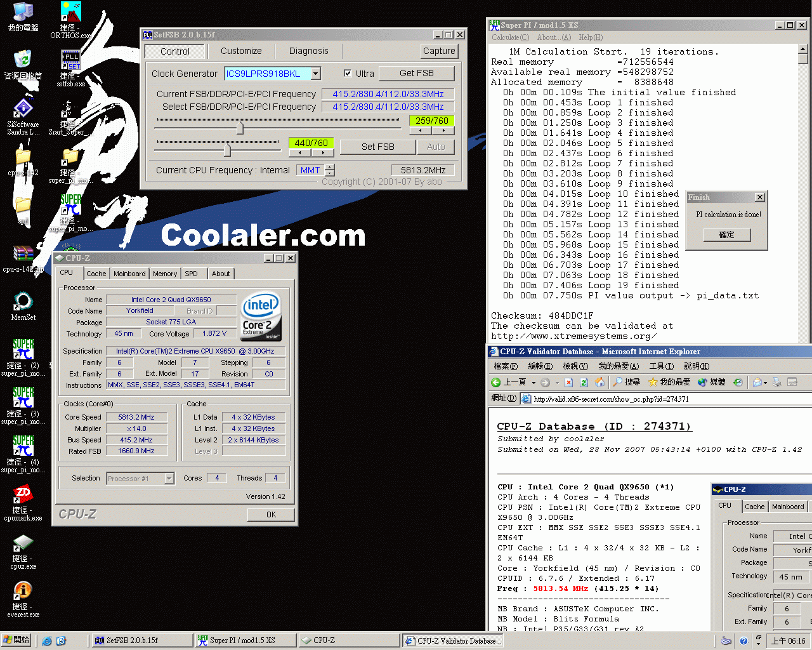The height and width of the screenshot is (650, 812).
Task: Confirm the PI calculation Finish dialog
Action: (727, 235)
